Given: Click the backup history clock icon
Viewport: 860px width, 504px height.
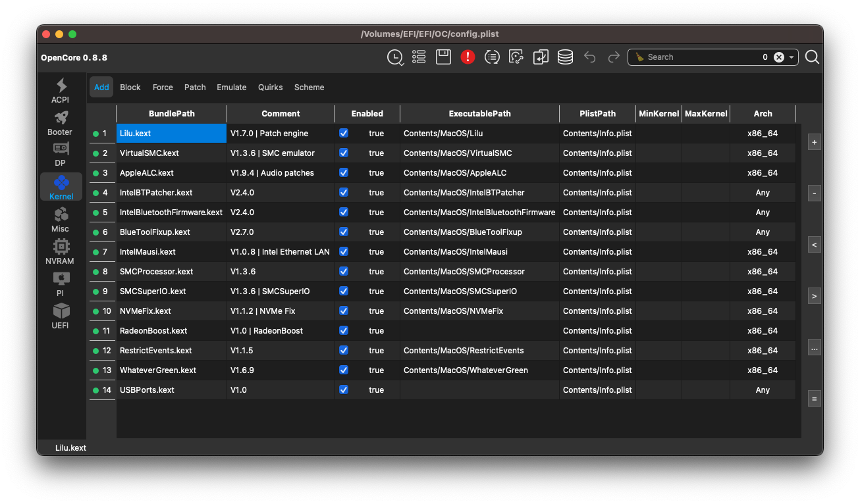Looking at the screenshot, I should point(395,57).
